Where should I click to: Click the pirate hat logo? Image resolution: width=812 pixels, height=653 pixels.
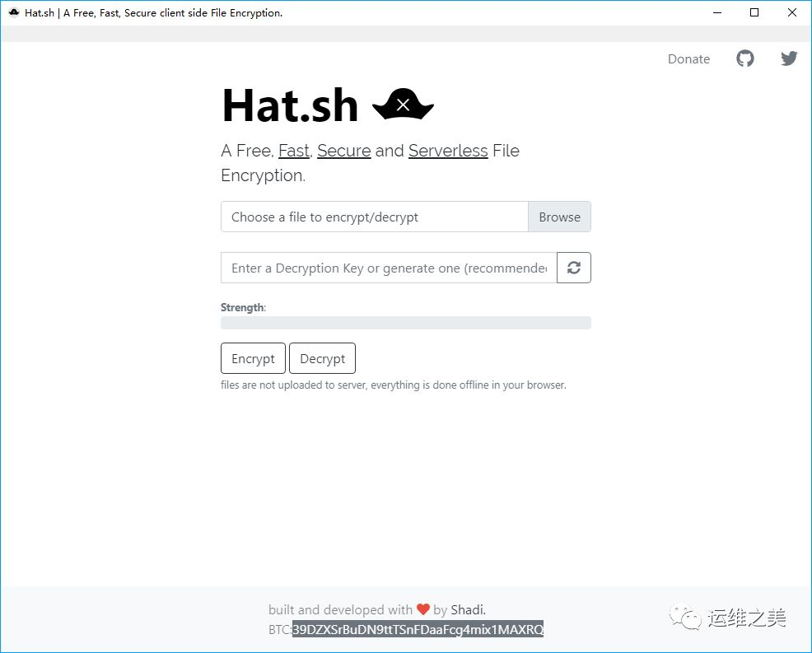[x=403, y=105]
